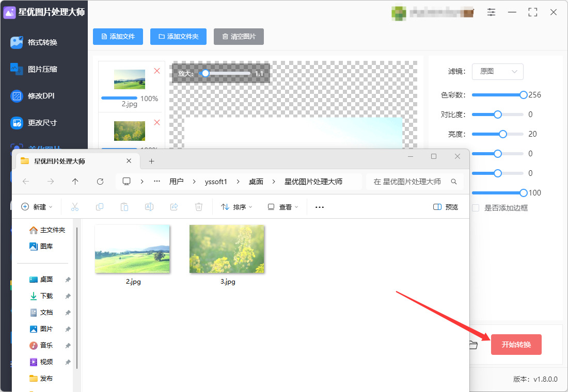Screen dimensions: 568x392
Task: Toggle the 预览 preview pane in Explorer
Action: [446, 207]
